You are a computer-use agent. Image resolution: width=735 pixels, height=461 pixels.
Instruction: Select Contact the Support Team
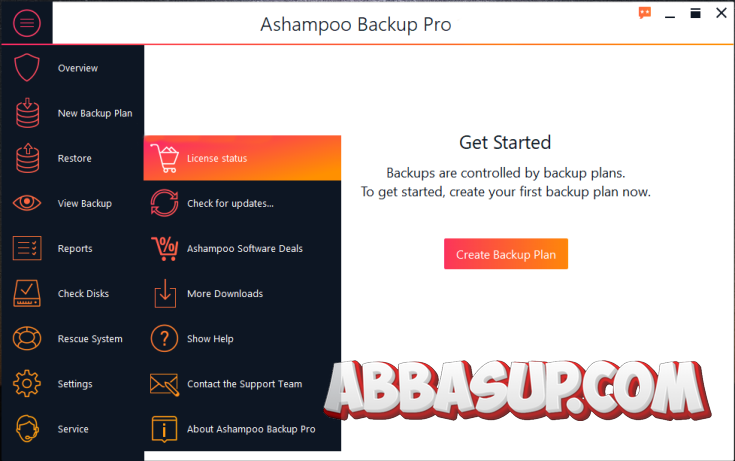click(242, 384)
